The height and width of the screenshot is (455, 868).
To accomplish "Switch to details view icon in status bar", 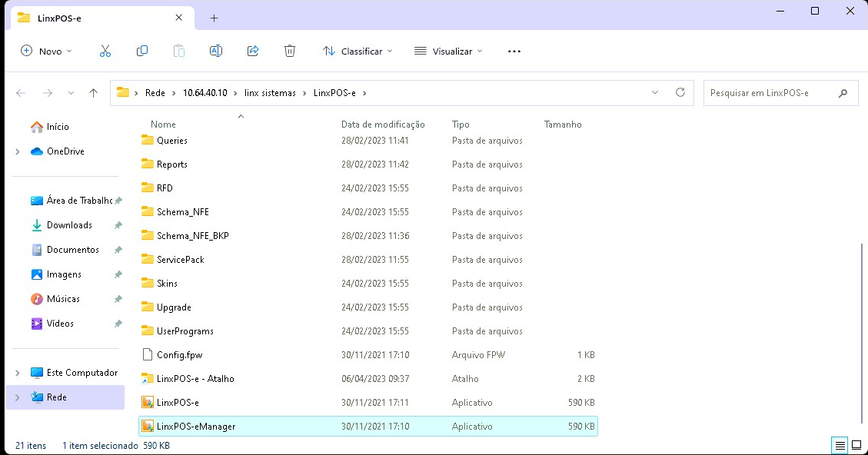I will [840, 445].
